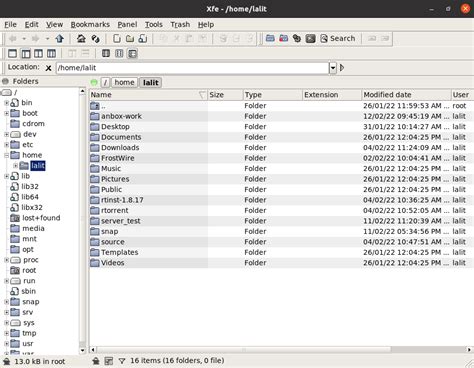Open the Tools menu
Viewport: 474px width, 368px height.
154,25
